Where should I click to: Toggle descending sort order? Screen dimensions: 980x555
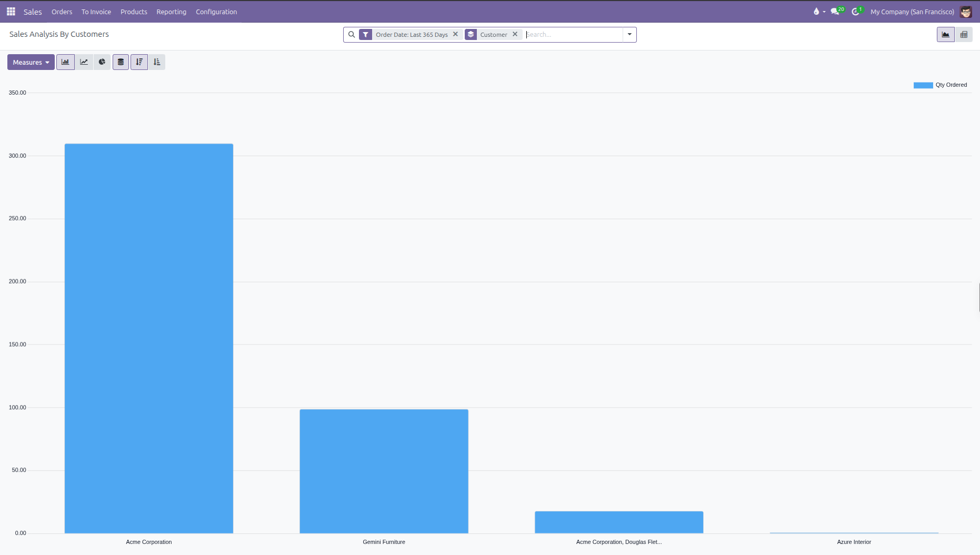pyautogui.click(x=139, y=62)
